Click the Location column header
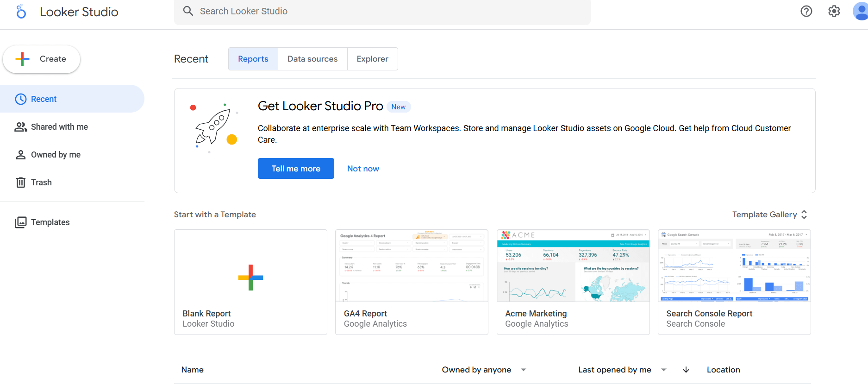The width and height of the screenshot is (868, 385). click(x=724, y=370)
